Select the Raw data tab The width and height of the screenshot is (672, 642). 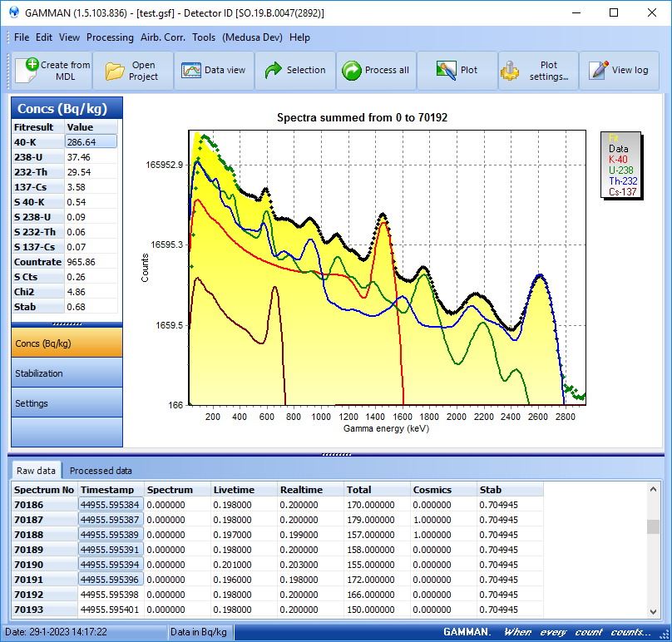coord(37,471)
